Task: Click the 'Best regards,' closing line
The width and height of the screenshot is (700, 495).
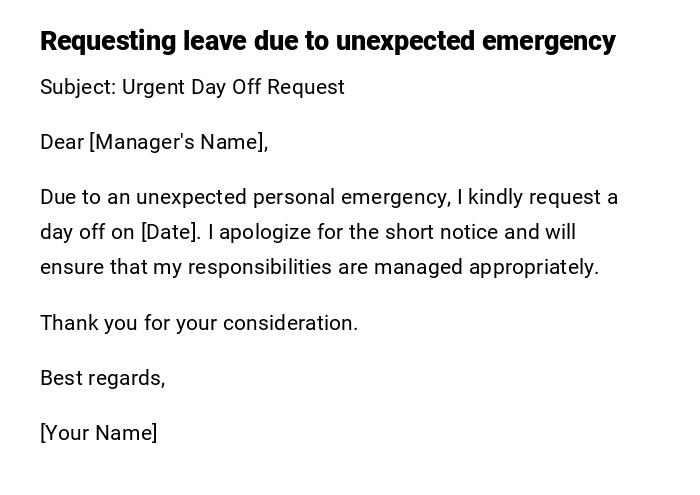Action: (102, 378)
